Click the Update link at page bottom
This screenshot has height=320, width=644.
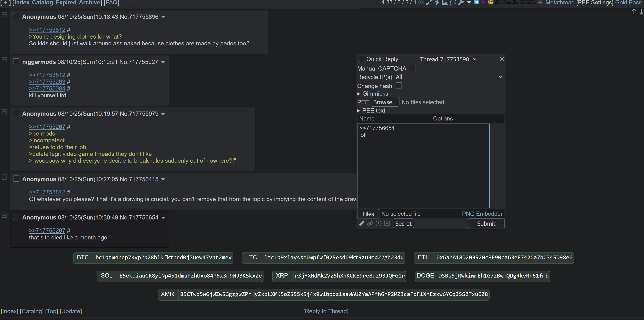point(71,311)
